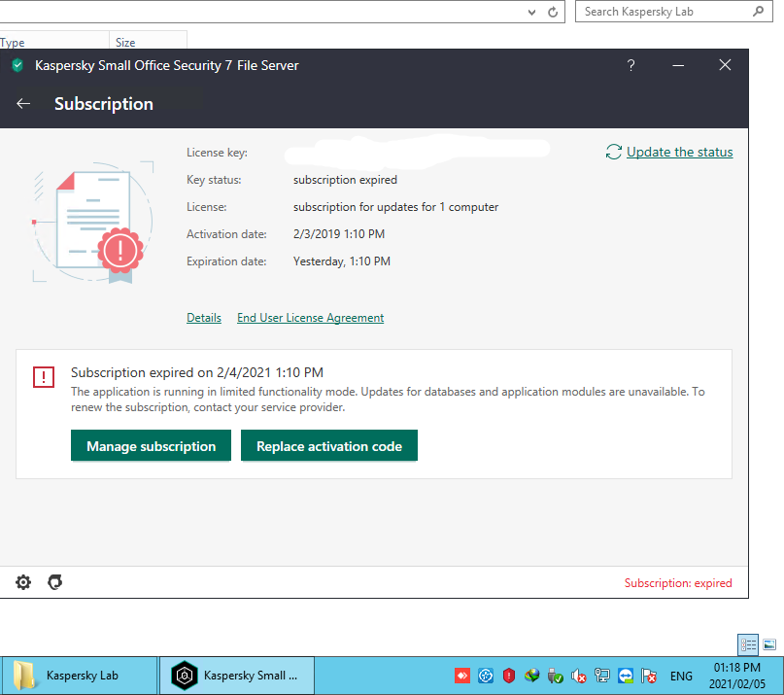Switch Explorer to large thumbnails view
The image size is (784, 695).
pyautogui.click(x=769, y=644)
